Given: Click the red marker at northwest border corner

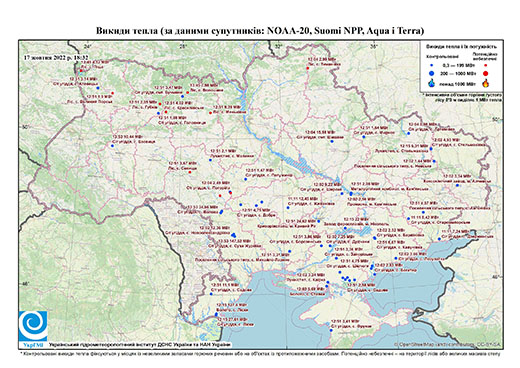Looking at the screenshot, I should (x=81, y=71).
